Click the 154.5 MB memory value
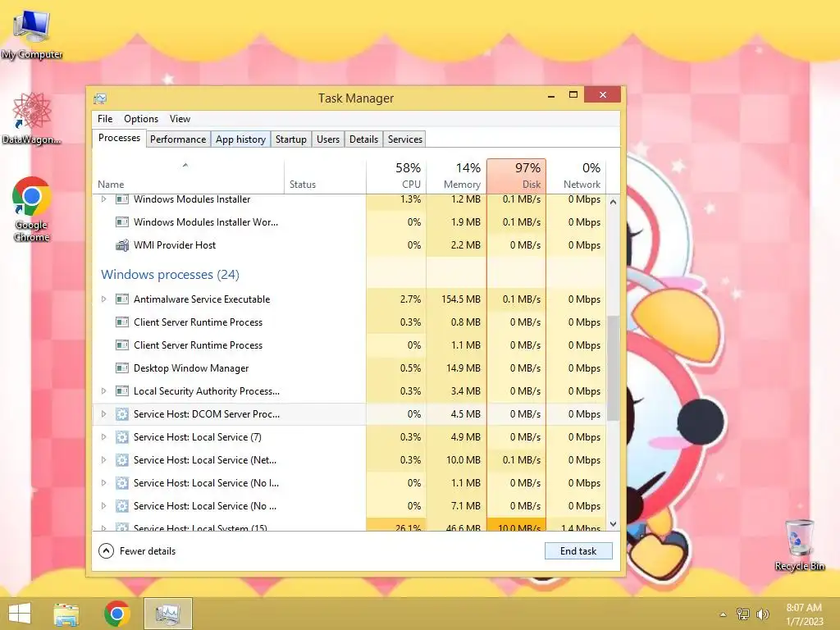The width and height of the screenshot is (840, 630). pyautogui.click(x=461, y=299)
